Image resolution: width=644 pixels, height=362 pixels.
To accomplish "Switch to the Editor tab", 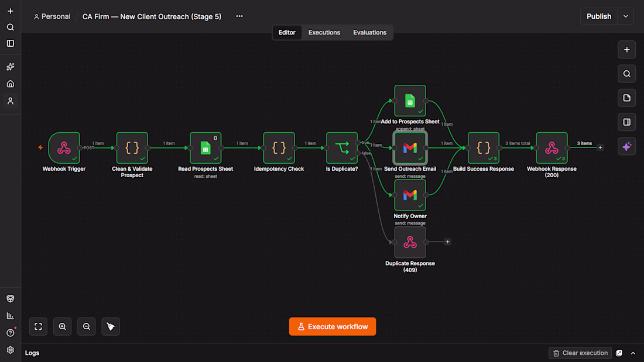I will pos(287,32).
